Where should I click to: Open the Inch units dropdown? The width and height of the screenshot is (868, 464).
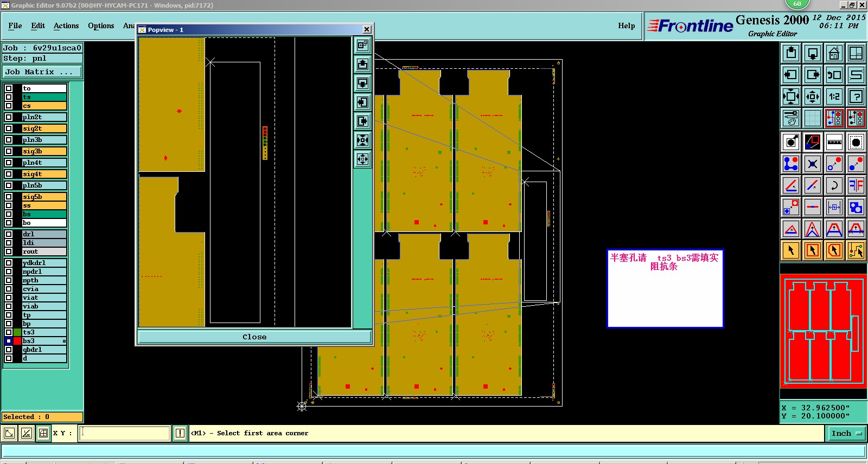(x=846, y=433)
